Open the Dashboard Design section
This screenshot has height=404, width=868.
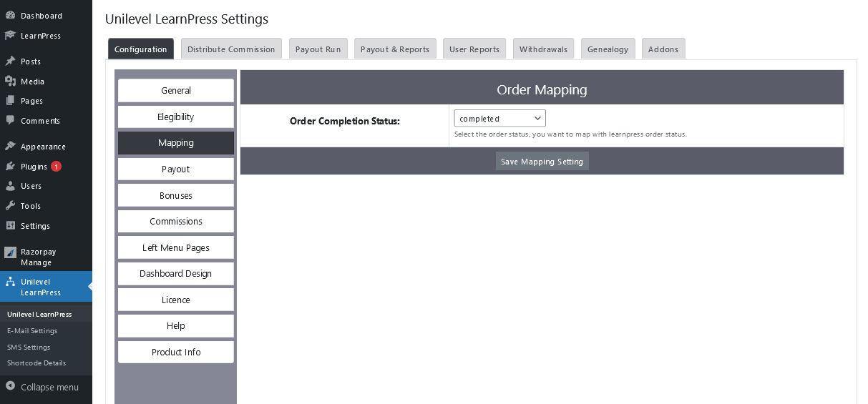[x=176, y=274]
